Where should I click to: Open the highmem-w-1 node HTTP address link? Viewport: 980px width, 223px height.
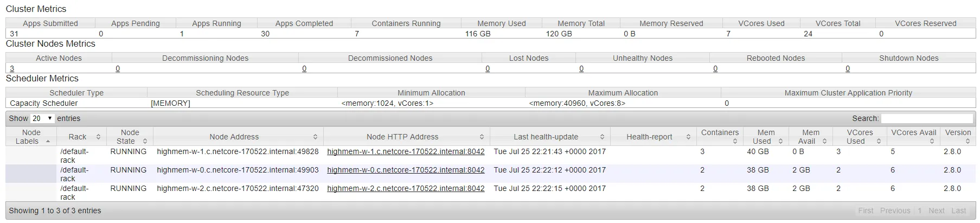(406, 152)
